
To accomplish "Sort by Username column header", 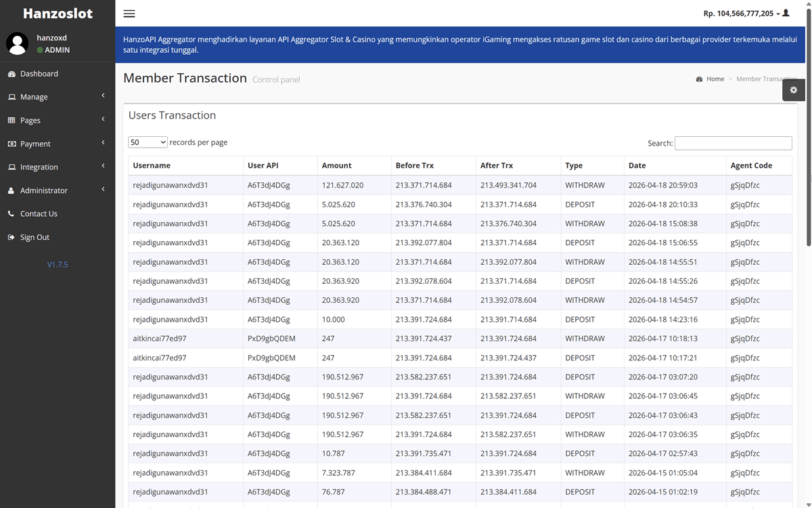I will pyautogui.click(x=185, y=165).
